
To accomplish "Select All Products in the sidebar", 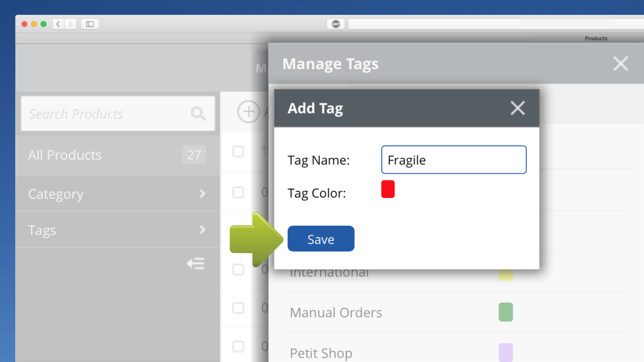I will pos(117,155).
